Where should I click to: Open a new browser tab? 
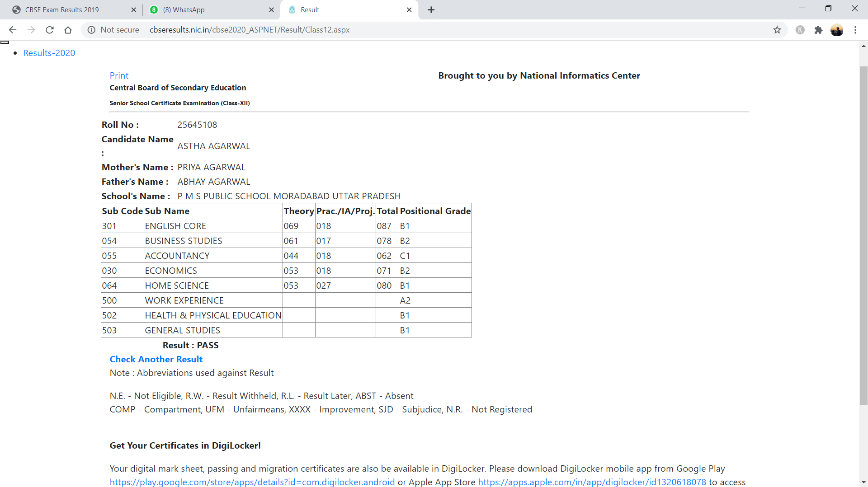[431, 10]
